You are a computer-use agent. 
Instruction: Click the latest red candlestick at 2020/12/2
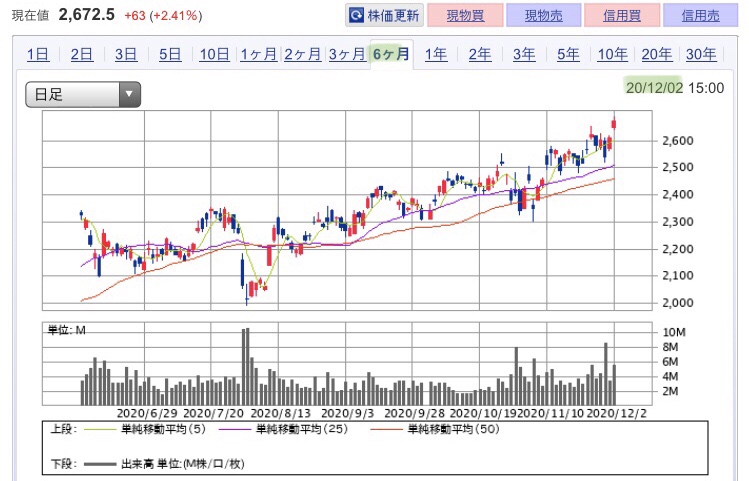click(x=614, y=124)
